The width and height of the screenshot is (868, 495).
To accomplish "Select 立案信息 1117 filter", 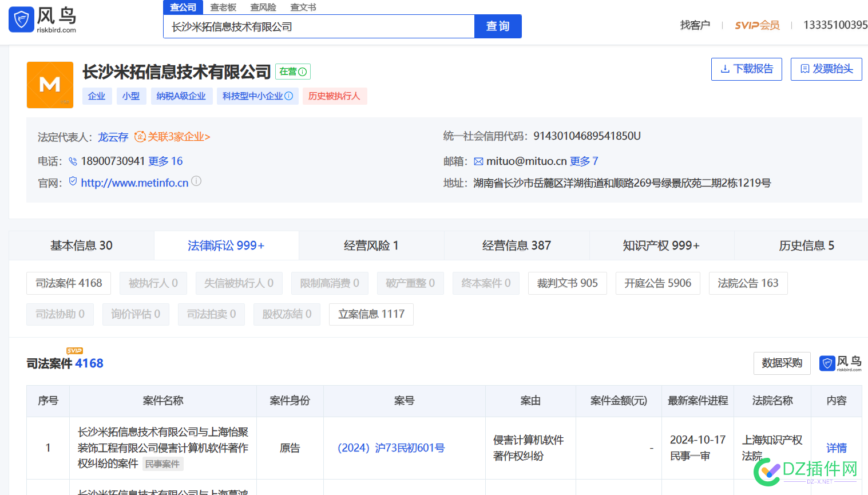I will coord(371,314).
